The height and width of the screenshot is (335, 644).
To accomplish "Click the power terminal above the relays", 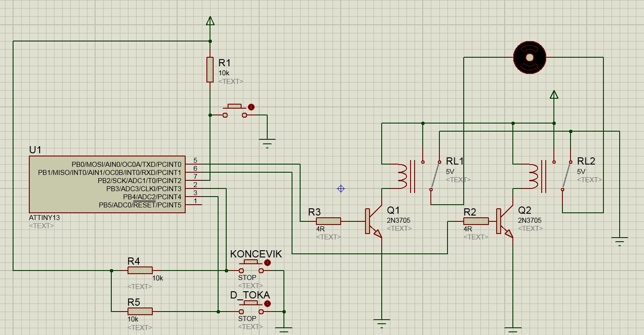I will point(554,94).
